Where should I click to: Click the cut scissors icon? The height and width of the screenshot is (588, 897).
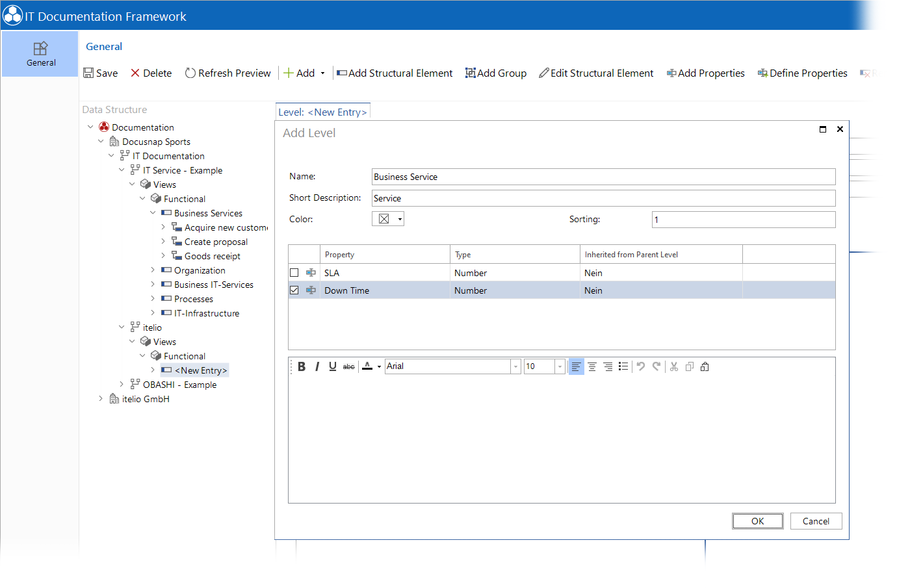click(x=674, y=366)
